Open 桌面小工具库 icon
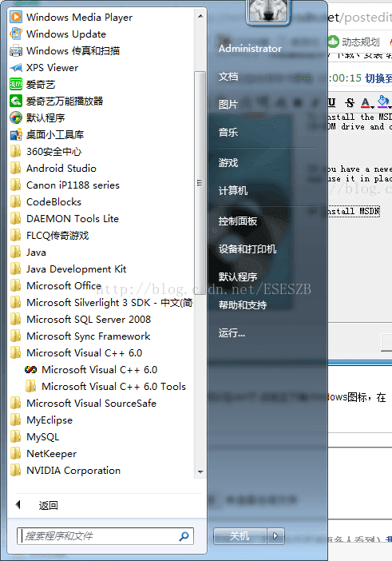Image resolution: width=392 pixels, height=561 pixels. pyautogui.click(x=16, y=135)
